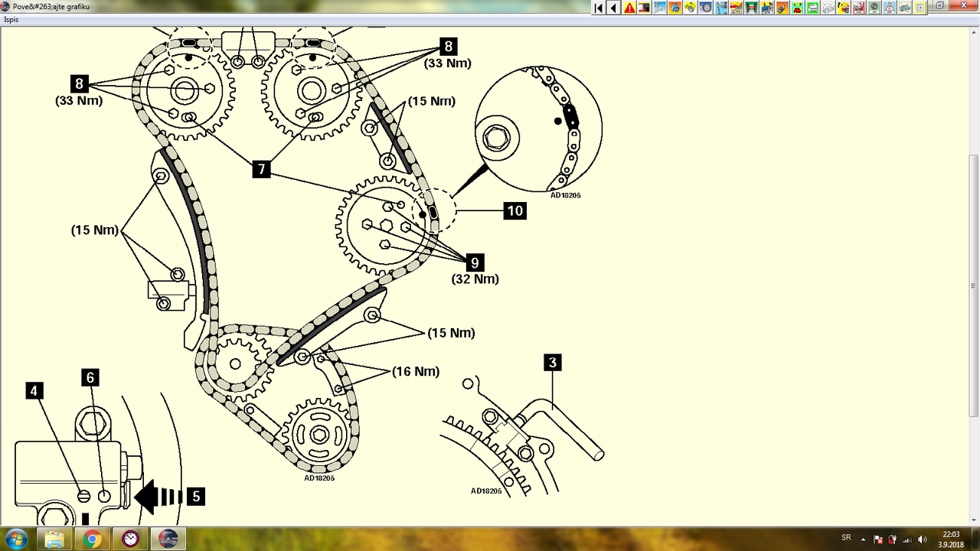980x551 pixels.
Task: Launch Google Chrome from the taskbar
Action: coord(93,539)
